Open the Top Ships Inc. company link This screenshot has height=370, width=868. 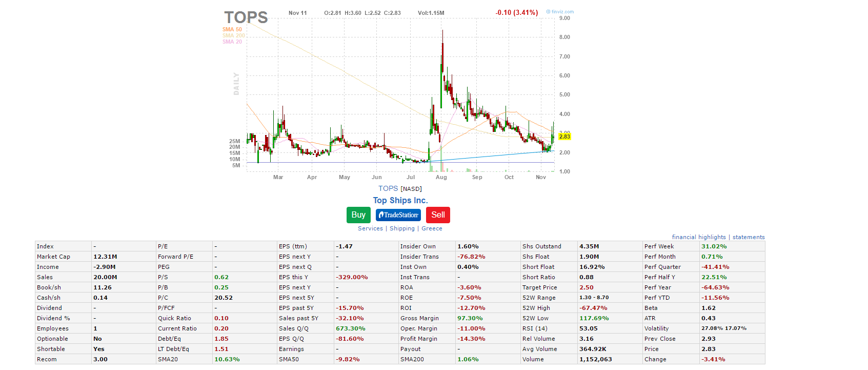(400, 201)
